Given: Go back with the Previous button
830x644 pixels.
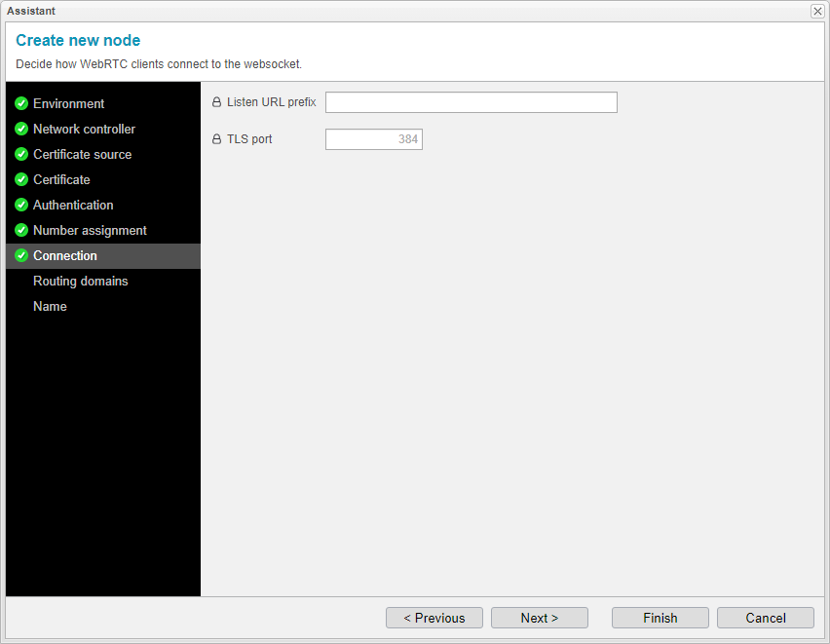Looking at the screenshot, I should click(x=434, y=618).
